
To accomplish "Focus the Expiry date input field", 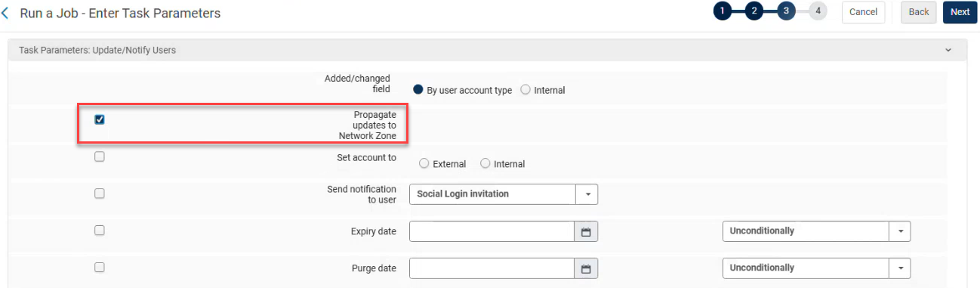I will pos(492,231).
